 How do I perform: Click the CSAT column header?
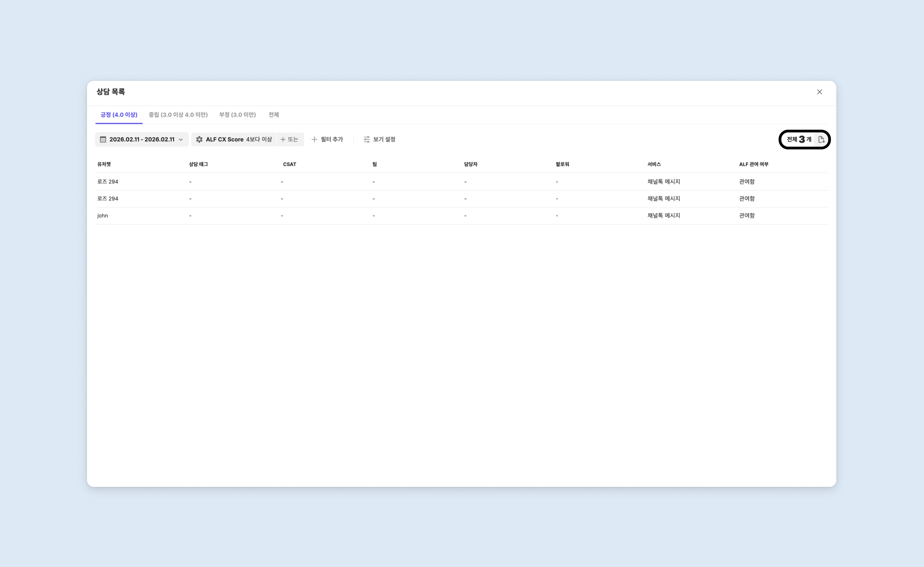pyautogui.click(x=289, y=164)
